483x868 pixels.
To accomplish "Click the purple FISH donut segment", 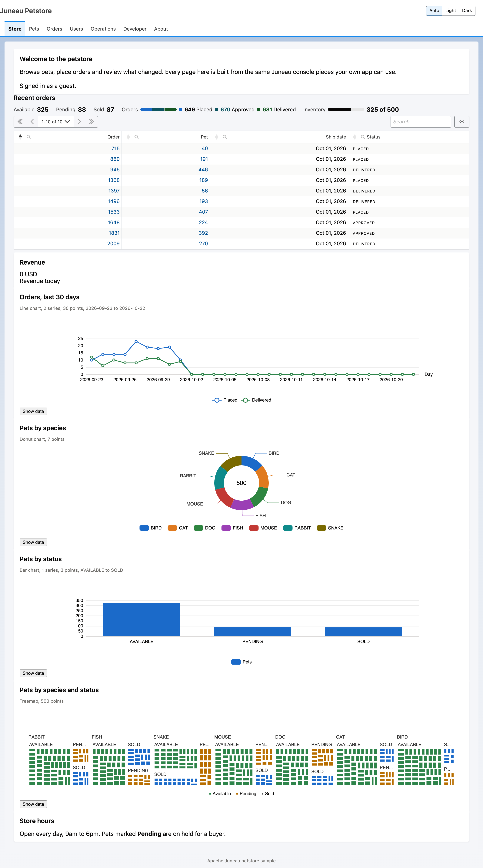I will tap(242, 504).
